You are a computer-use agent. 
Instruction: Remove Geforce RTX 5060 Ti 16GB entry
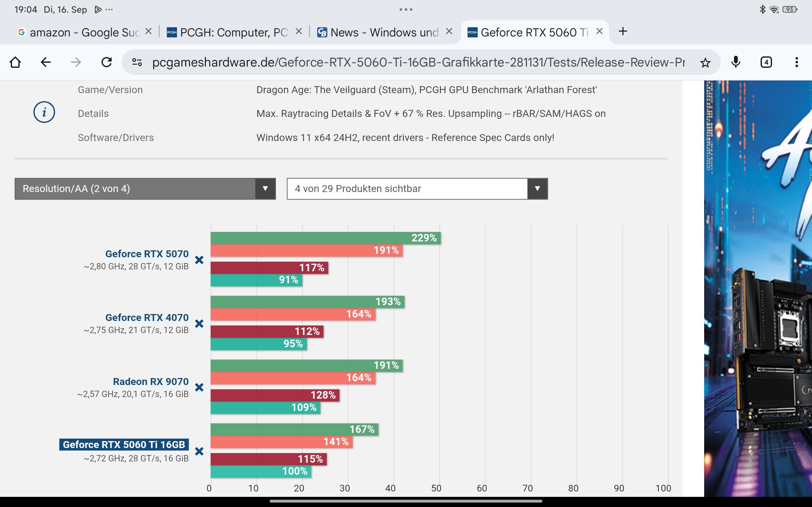pos(199,451)
